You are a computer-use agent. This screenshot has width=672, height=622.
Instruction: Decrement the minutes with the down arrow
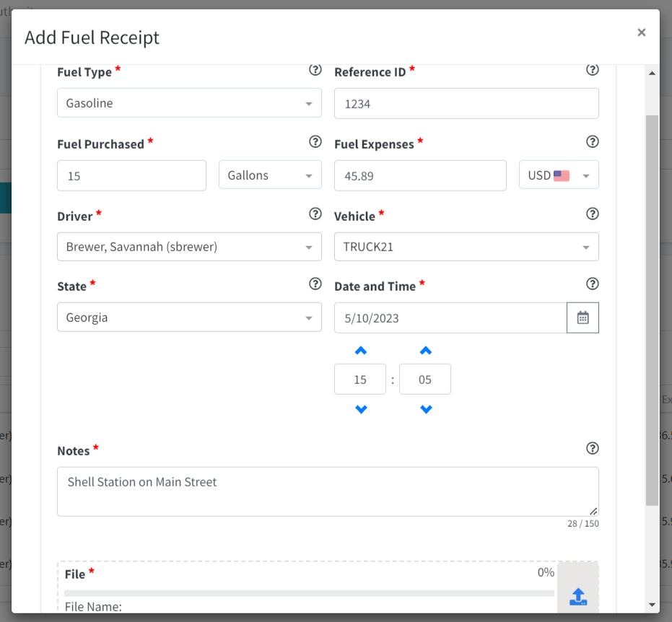[x=425, y=409]
